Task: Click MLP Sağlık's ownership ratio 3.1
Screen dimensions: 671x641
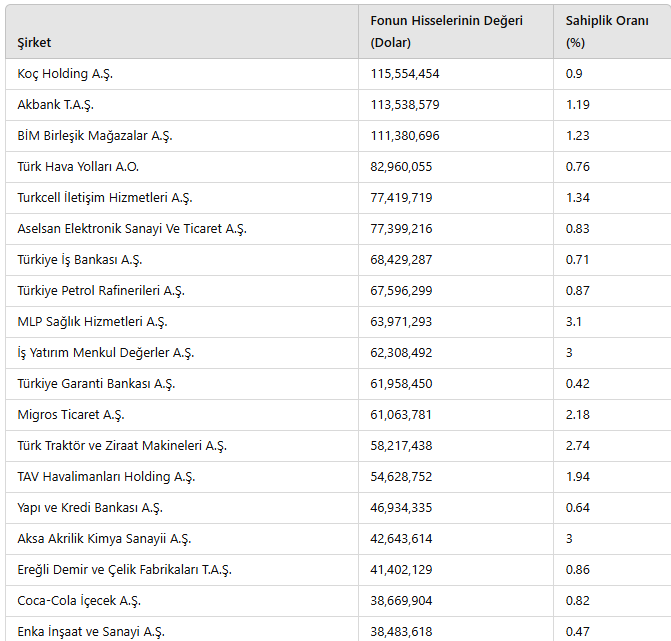Action: [x=574, y=322]
